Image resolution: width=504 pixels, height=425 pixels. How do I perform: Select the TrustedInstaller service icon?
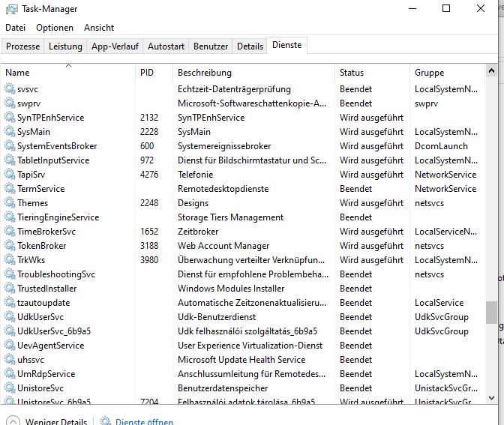pyautogui.click(x=10, y=289)
